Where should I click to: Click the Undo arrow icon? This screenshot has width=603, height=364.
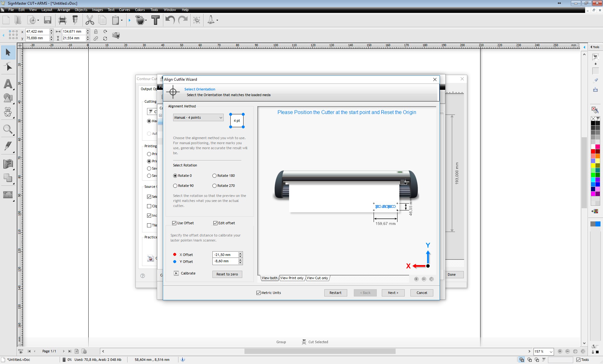pyautogui.click(x=170, y=20)
